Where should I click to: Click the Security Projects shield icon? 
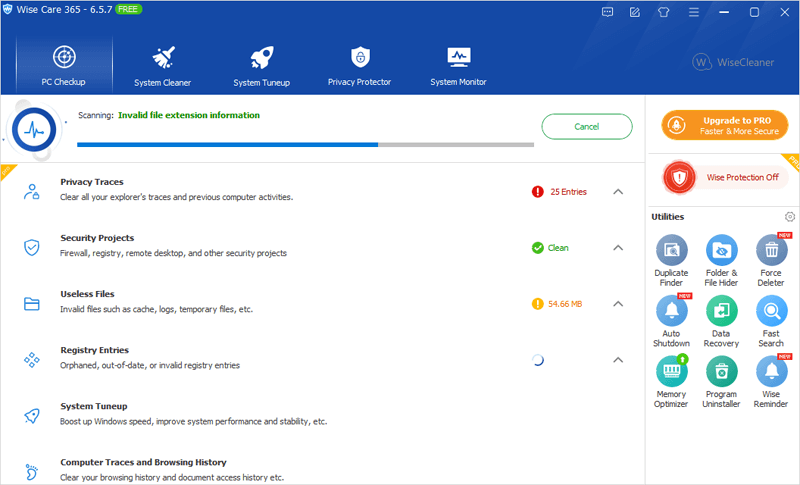click(x=32, y=248)
